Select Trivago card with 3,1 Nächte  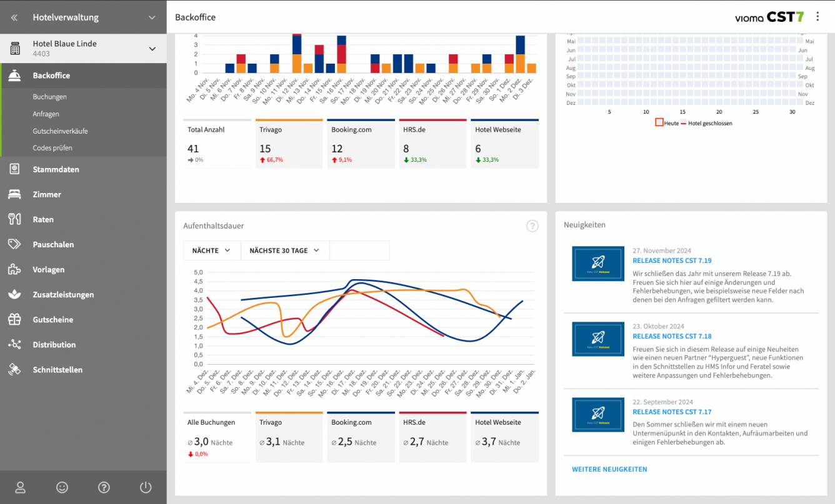tap(289, 437)
